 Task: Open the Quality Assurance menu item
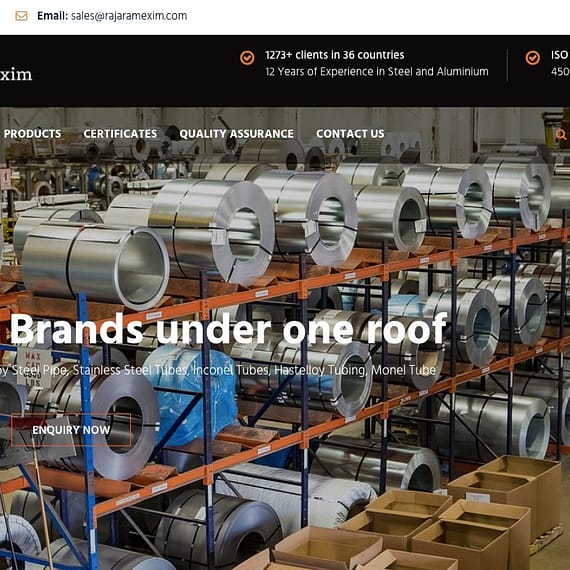tap(237, 134)
